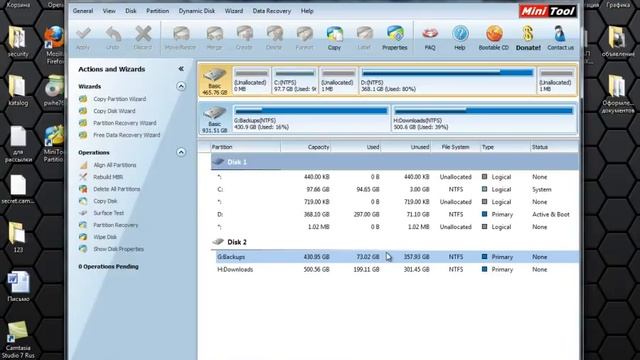Screen dimensions: 640x360
Task: Click the Create partition icon
Action: click(x=244, y=38)
